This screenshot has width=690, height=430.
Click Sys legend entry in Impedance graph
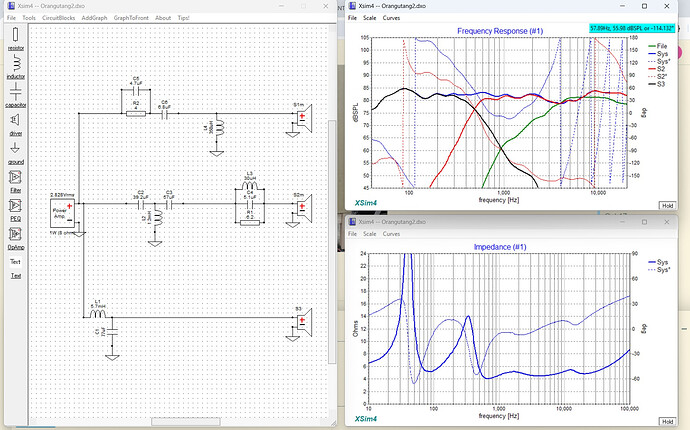coord(658,262)
